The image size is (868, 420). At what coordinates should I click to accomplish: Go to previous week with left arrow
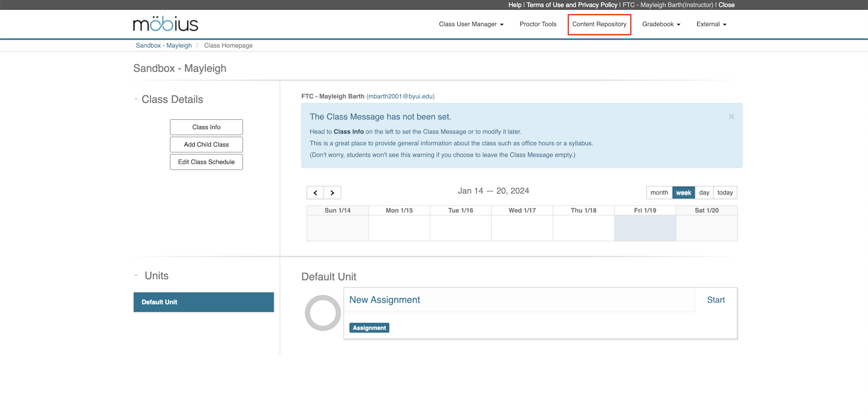point(315,193)
